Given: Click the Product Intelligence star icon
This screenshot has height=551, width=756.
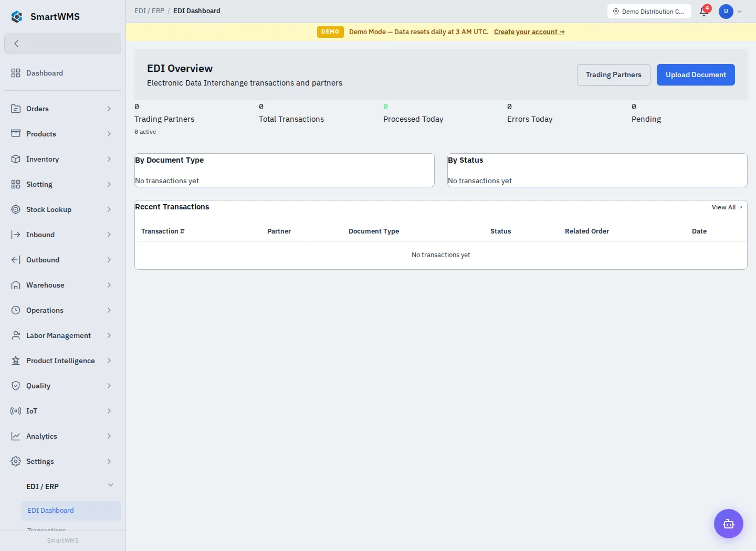Looking at the screenshot, I should click(x=16, y=361).
